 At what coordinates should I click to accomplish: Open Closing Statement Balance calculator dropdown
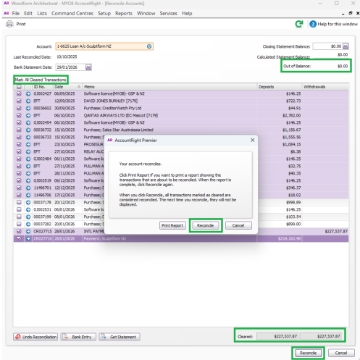tap(346, 46)
